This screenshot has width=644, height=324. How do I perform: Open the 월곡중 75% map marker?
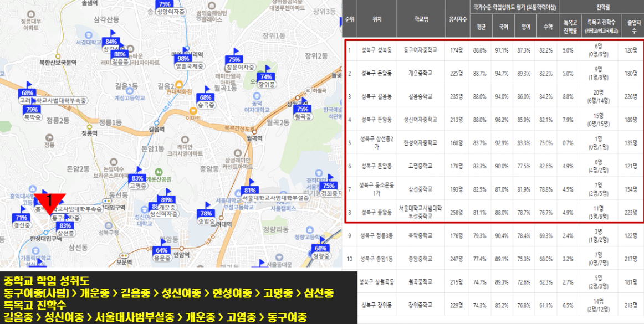pyautogui.click(x=302, y=109)
